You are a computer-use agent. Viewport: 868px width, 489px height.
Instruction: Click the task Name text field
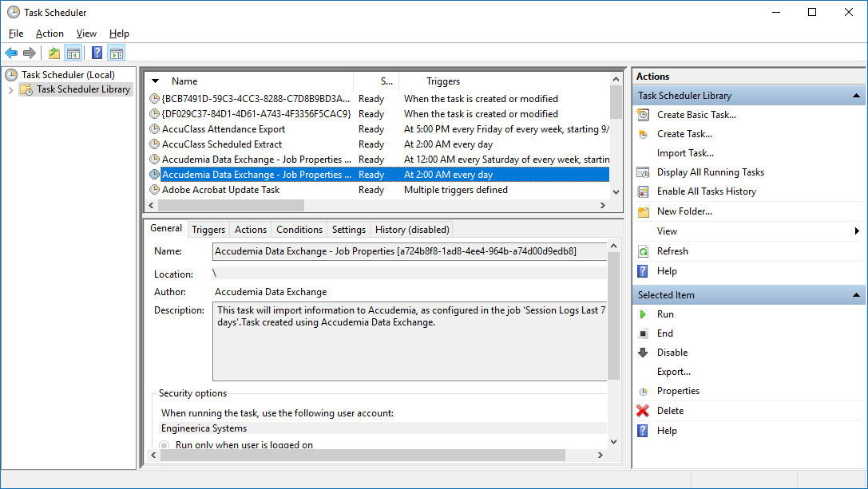point(409,251)
